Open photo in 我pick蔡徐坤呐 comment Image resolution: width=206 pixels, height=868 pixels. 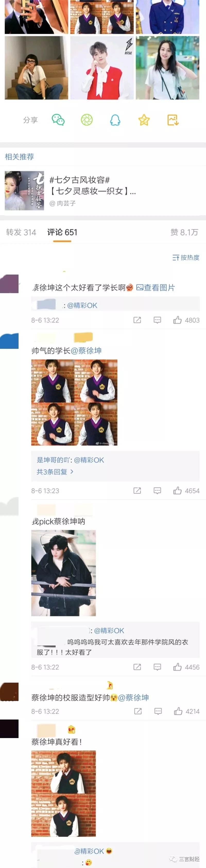coord(64,573)
